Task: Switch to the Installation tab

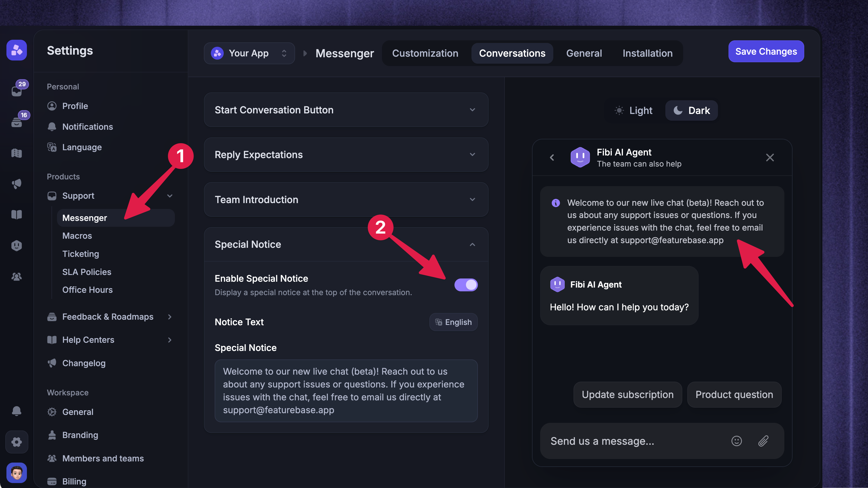Action: point(647,53)
